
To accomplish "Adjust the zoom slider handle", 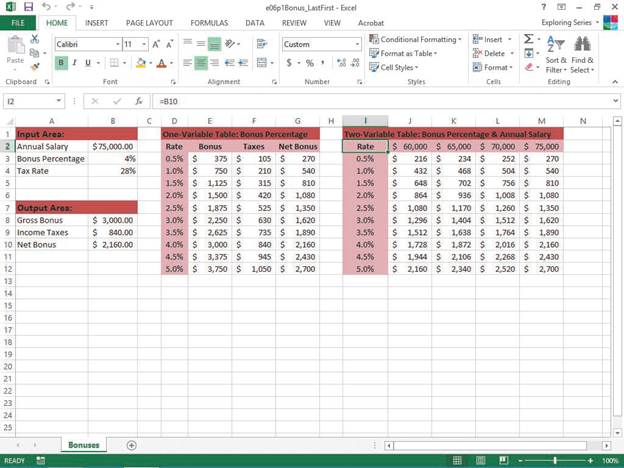I will tap(554, 460).
